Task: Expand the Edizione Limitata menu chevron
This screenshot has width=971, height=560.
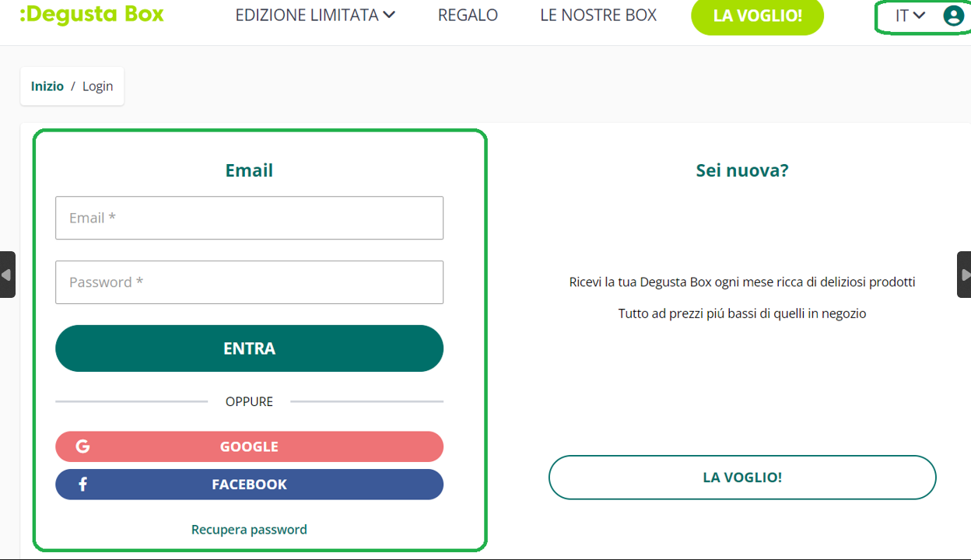Action: coord(389,15)
